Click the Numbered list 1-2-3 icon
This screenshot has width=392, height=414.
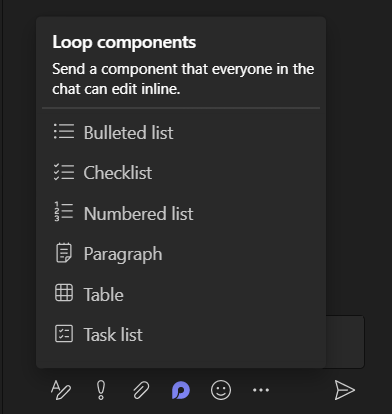63,212
